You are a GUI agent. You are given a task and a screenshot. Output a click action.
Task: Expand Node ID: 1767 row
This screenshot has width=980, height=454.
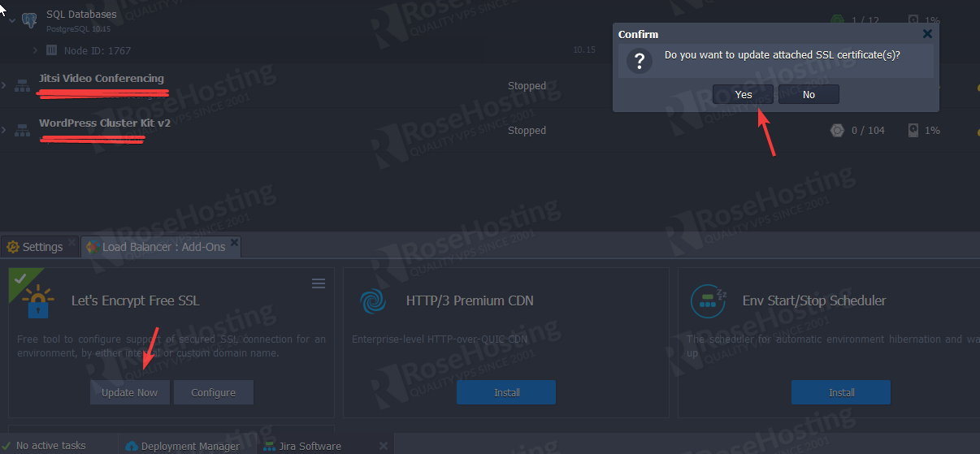click(x=36, y=50)
